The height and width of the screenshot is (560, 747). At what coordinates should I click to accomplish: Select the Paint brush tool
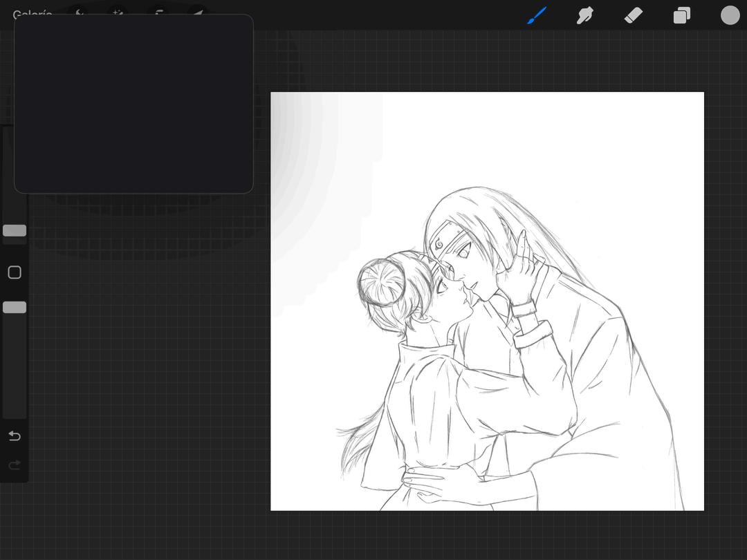pyautogui.click(x=537, y=15)
